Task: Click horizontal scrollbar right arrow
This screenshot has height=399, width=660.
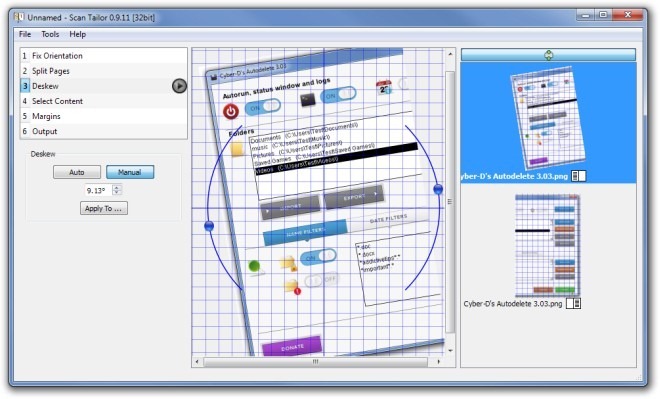Action: click(x=439, y=362)
